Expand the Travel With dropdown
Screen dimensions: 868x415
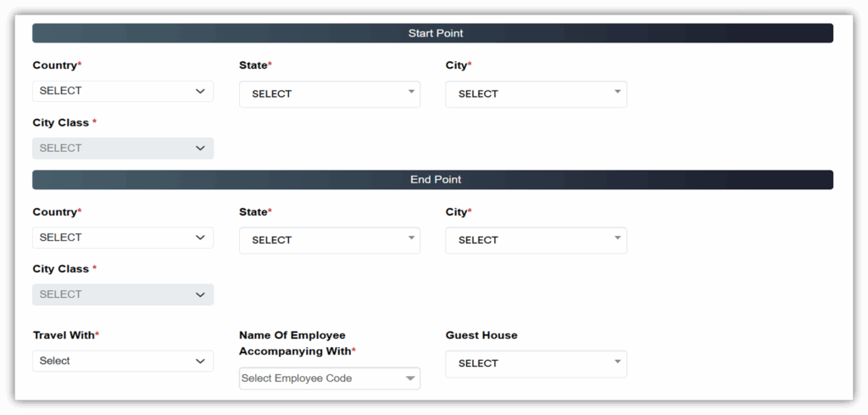122,361
